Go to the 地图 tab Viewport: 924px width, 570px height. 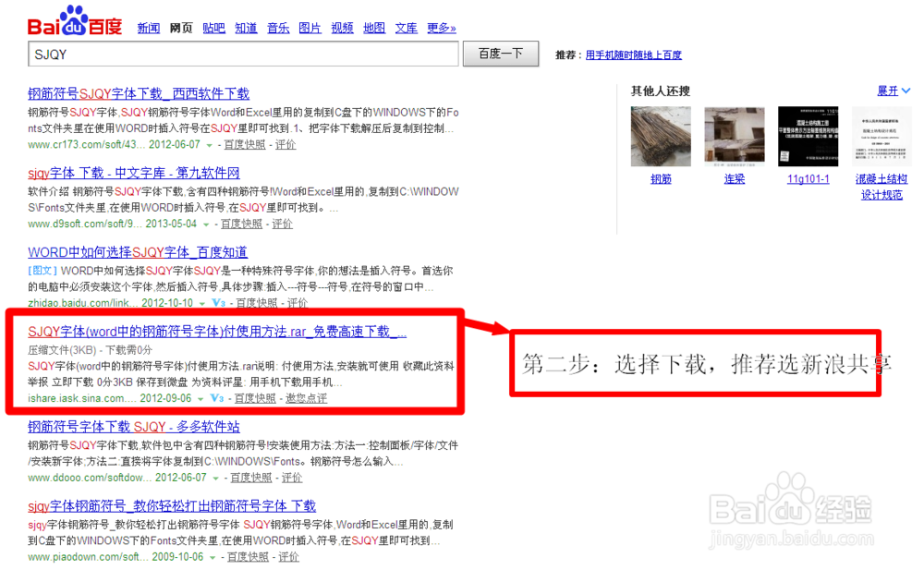(374, 28)
